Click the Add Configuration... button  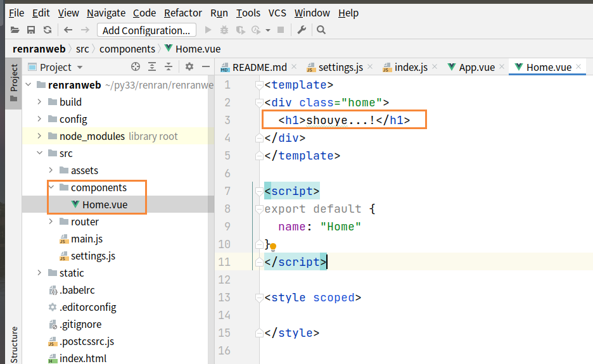(x=146, y=30)
